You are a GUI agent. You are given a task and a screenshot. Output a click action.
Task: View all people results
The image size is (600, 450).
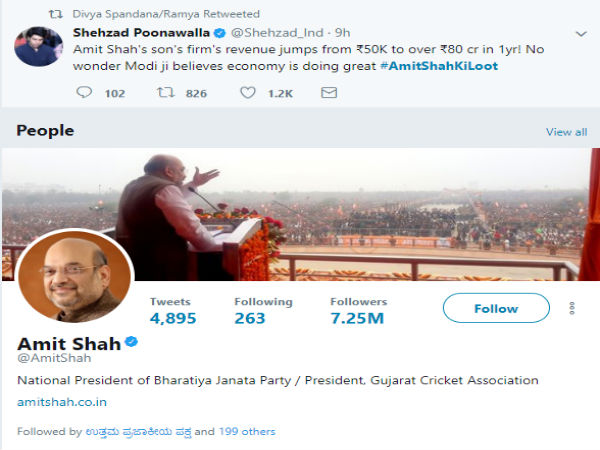[x=566, y=131]
